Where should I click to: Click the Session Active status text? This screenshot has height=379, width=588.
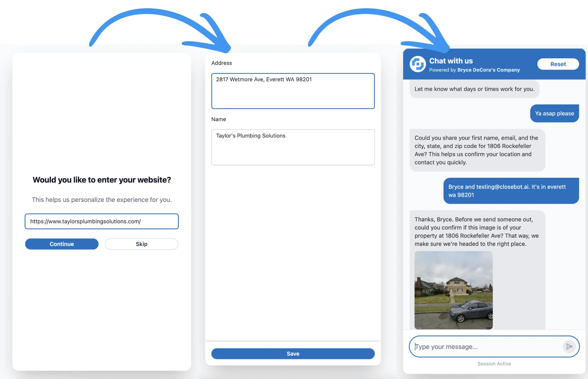click(494, 364)
